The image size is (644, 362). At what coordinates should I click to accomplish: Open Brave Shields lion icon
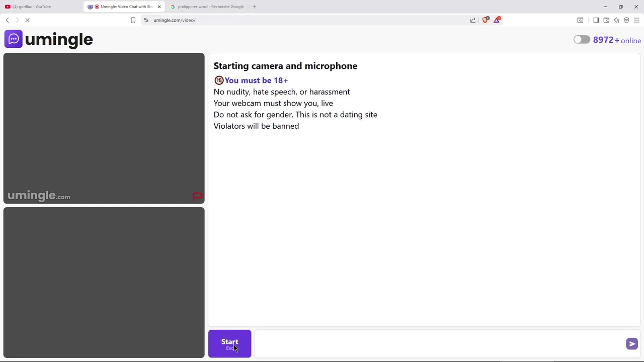486,20
